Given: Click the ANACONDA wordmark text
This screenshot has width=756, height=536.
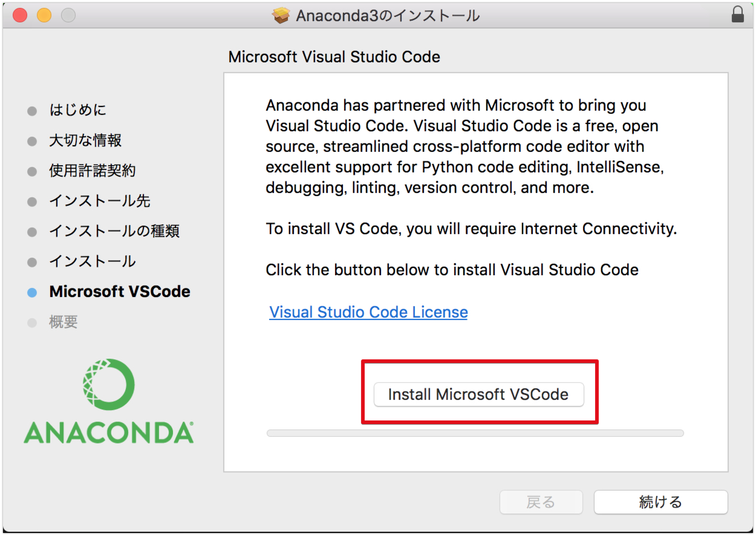Looking at the screenshot, I should pos(109,433).
